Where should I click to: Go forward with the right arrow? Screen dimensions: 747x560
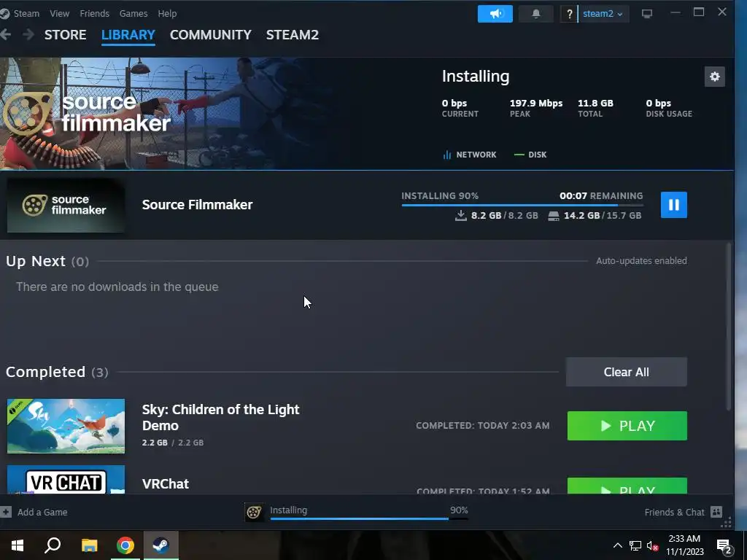pos(28,35)
